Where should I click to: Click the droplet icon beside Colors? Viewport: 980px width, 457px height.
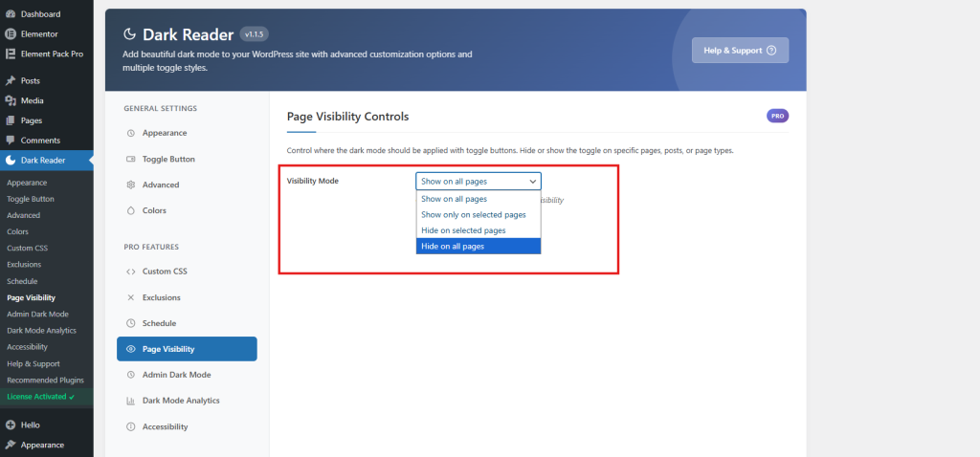pyautogui.click(x=130, y=210)
